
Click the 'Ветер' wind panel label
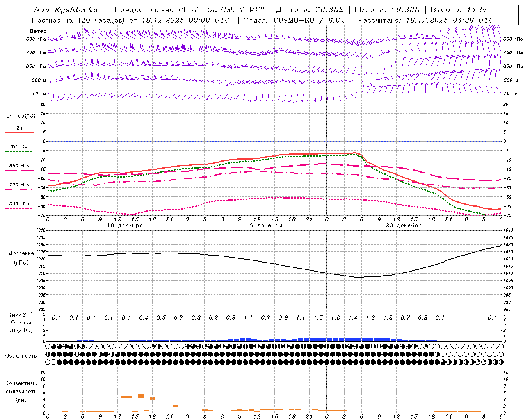pos(38,31)
